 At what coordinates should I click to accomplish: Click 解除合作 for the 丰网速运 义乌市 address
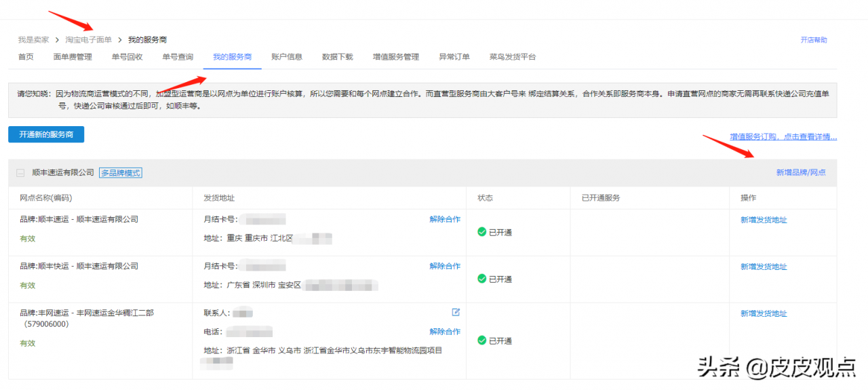pos(445,332)
